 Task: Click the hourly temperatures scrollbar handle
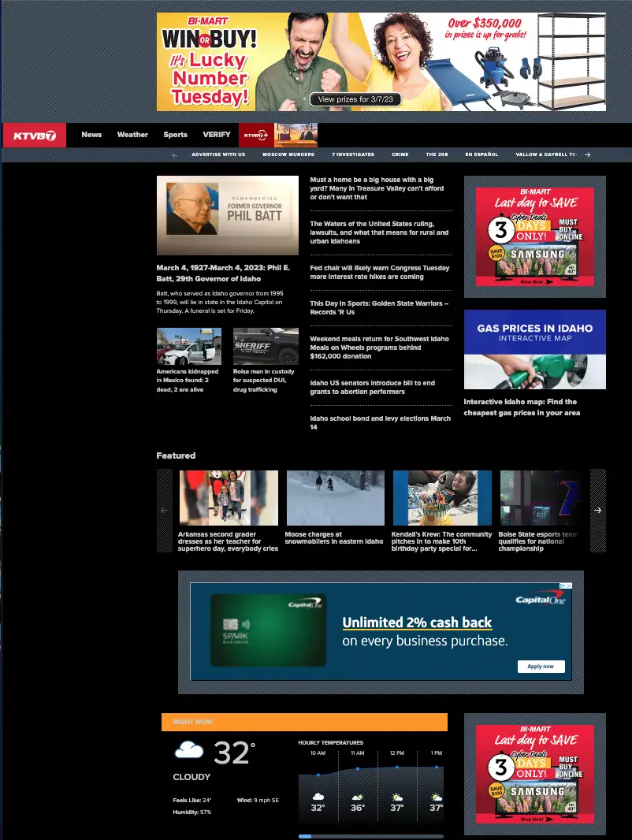(305, 836)
